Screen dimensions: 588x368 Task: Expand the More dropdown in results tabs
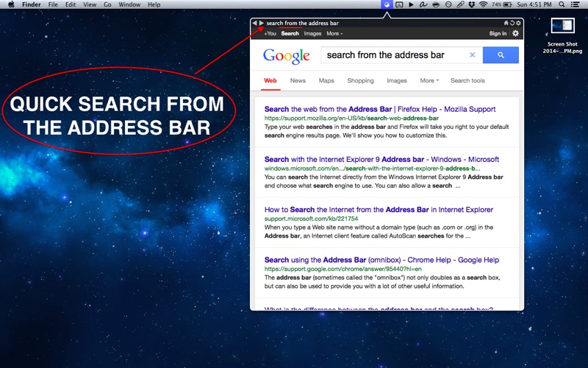point(429,80)
